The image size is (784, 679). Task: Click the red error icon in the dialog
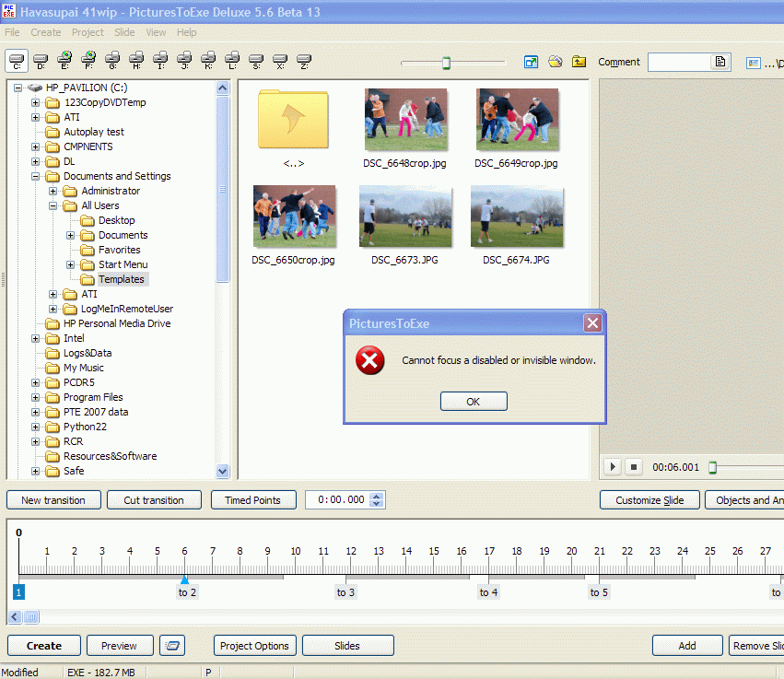pos(370,360)
